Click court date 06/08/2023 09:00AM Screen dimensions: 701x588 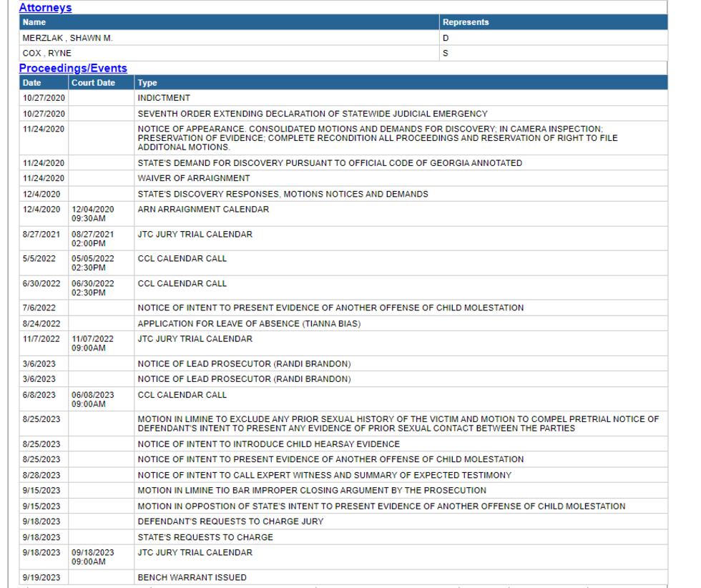pyautogui.click(x=92, y=399)
